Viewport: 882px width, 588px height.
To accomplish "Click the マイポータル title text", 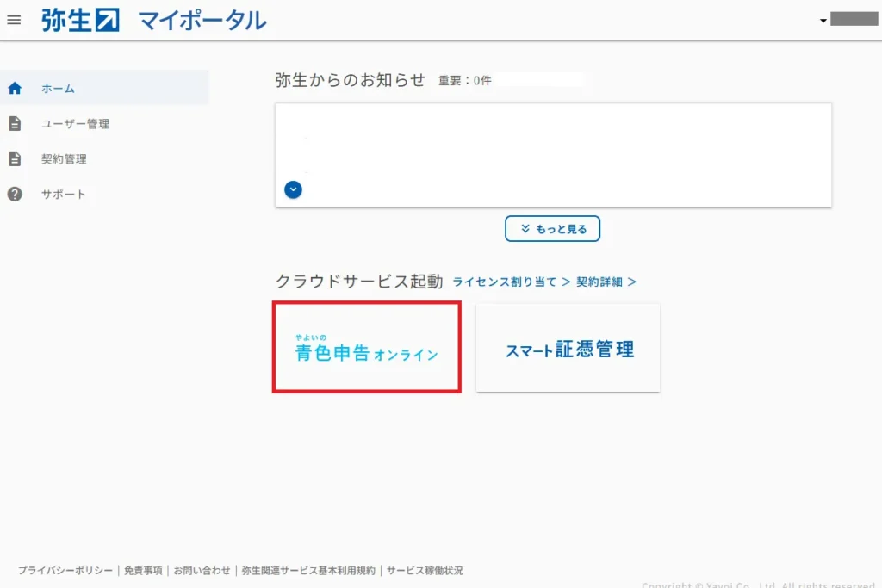I will (x=202, y=21).
